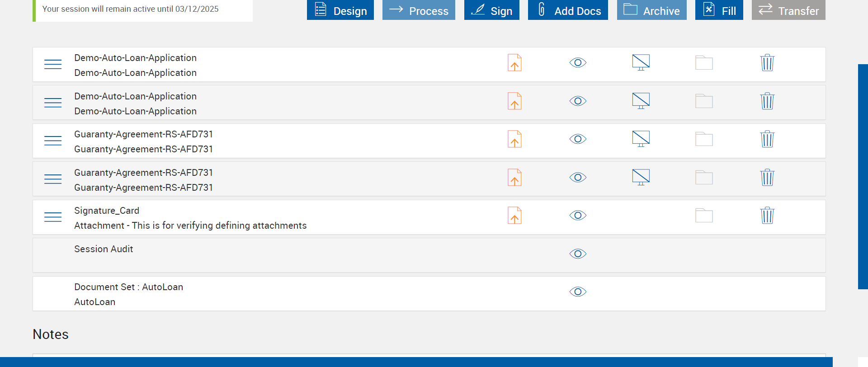View the second Guaranty-Agreement-RS-AFD731 document

tap(578, 177)
